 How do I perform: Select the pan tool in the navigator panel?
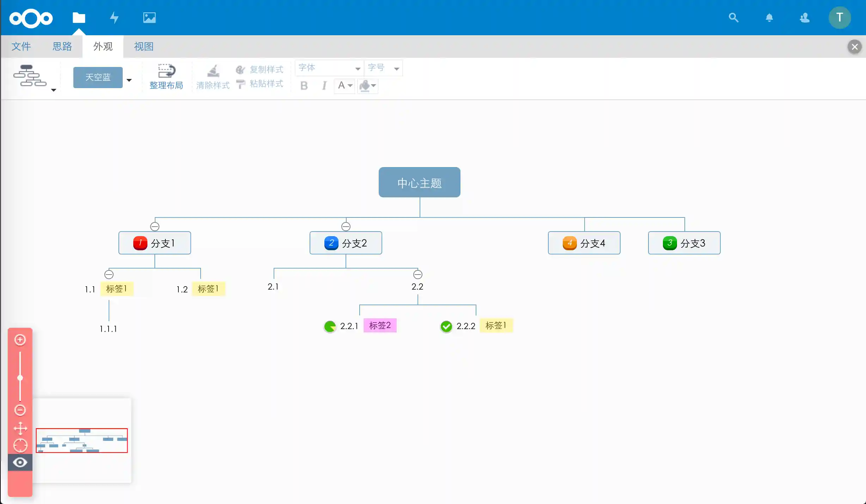coord(20,428)
